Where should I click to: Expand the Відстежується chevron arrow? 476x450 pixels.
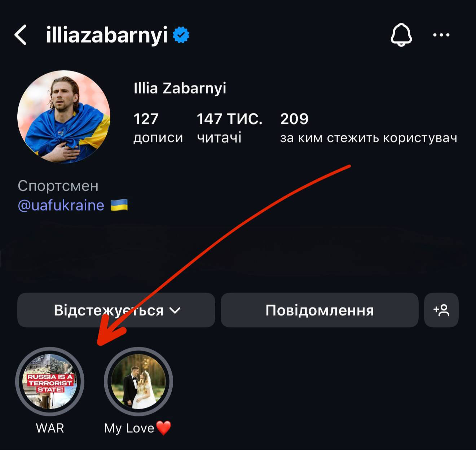coord(175,310)
